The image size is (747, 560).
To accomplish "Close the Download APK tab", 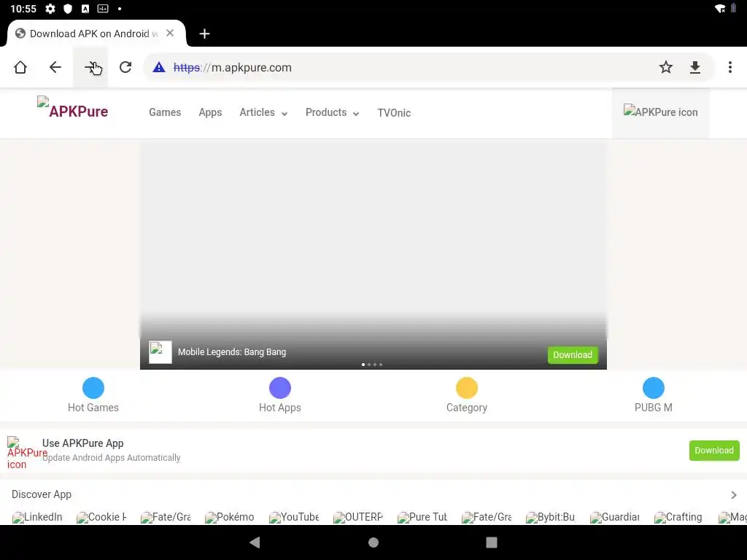I will (170, 34).
